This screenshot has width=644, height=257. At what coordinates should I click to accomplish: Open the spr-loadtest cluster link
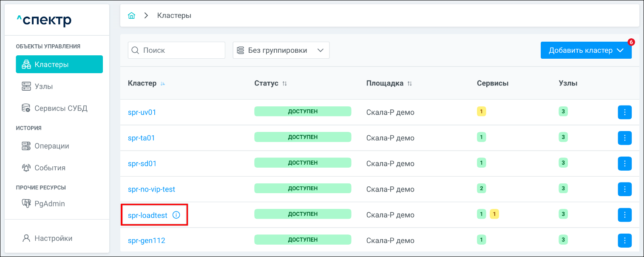pyautogui.click(x=148, y=215)
